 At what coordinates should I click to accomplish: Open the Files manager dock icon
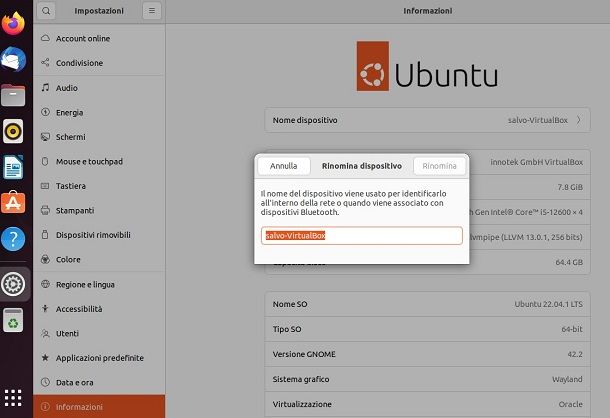point(13,95)
